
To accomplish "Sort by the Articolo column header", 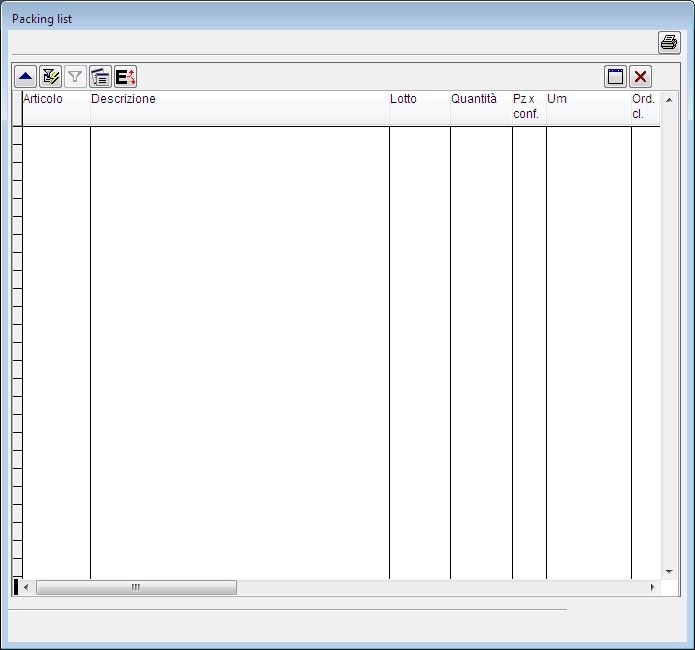I will pyautogui.click(x=56, y=107).
